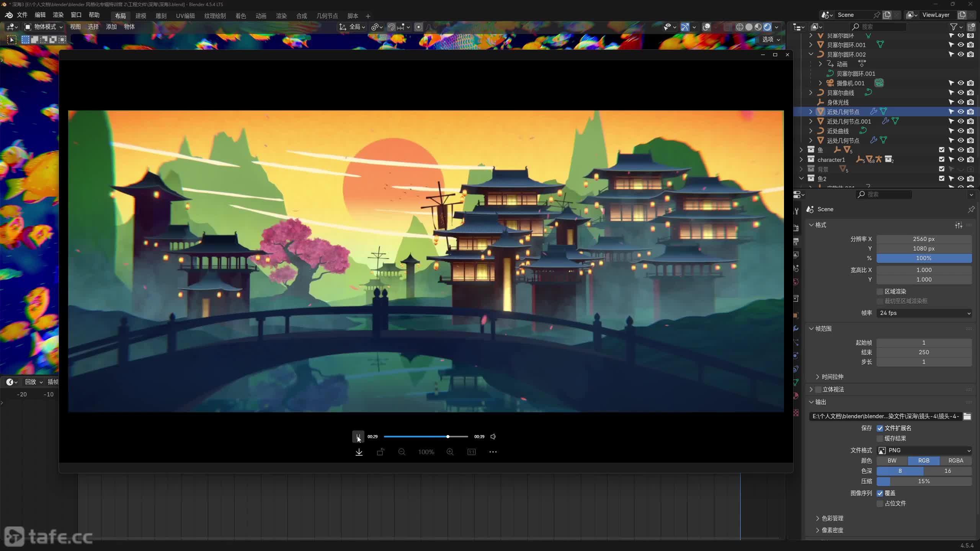Screen dimensions: 980x551
Task: Open output path folder browser icon
Action: click(967, 416)
